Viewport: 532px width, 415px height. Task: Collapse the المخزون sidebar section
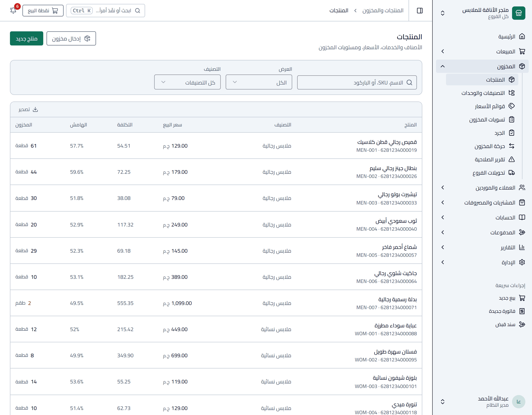(482, 66)
